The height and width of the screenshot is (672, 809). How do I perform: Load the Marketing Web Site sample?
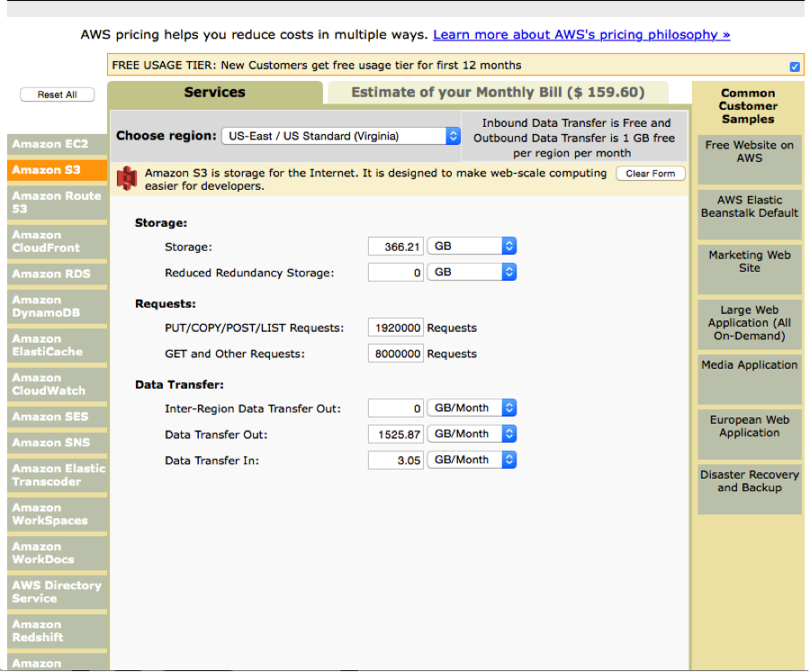point(749,270)
